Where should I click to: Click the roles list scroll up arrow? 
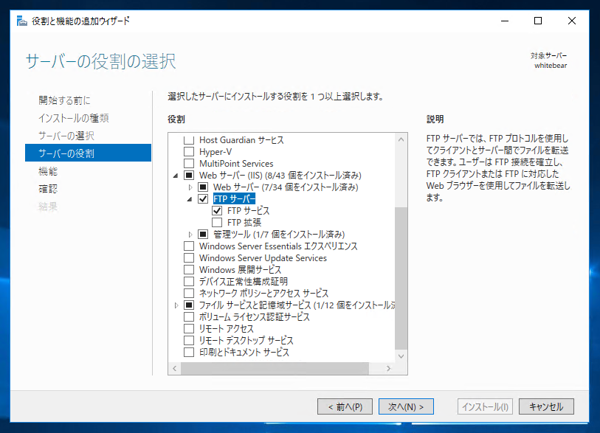tap(401, 140)
